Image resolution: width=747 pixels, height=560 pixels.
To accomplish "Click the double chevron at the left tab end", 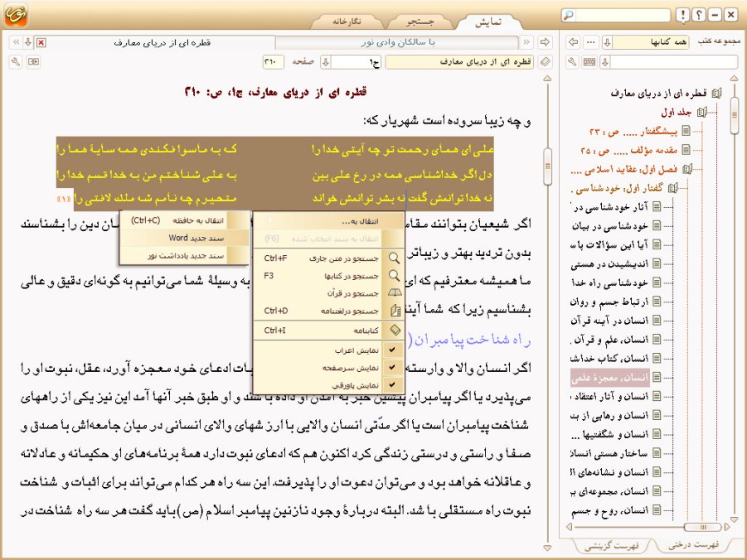I will [x=17, y=42].
